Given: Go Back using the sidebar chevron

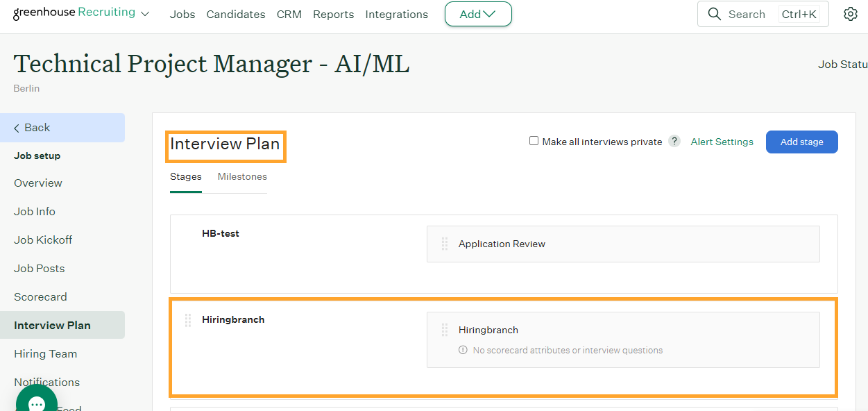Looking at the screenshot, I should pyautogui.click(x=17, y=128).
